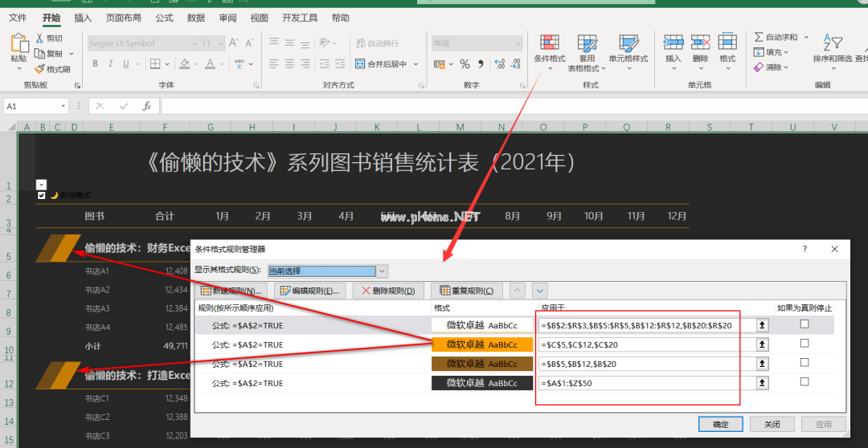The width and height of the screenshot is (868, 448).
Task: Toggle Italic formatting
Action: click(111, 64)
